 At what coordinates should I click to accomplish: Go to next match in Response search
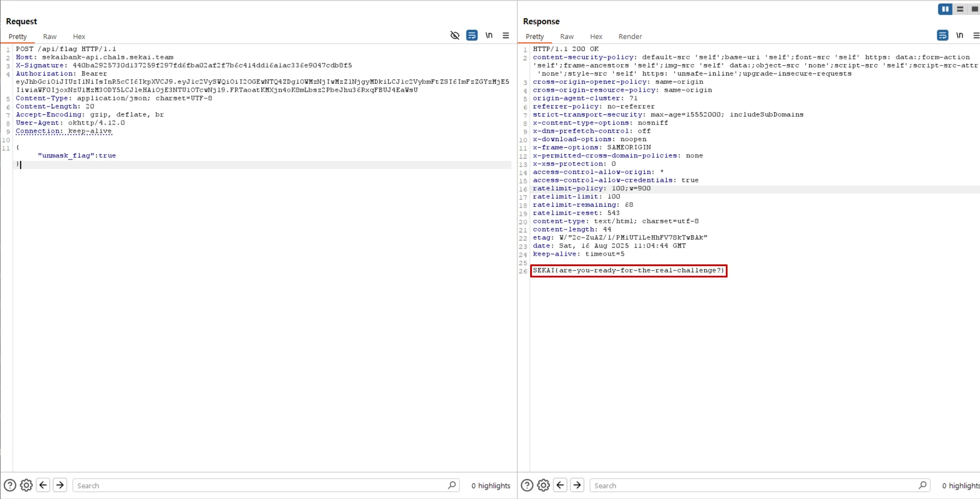click(577, 485)
